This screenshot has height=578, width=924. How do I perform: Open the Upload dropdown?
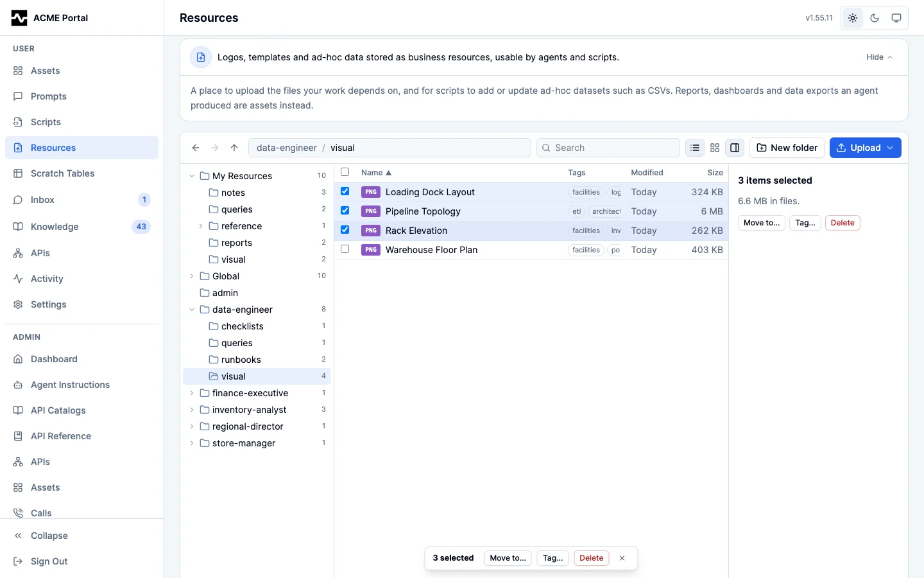(x=866, y=148)
